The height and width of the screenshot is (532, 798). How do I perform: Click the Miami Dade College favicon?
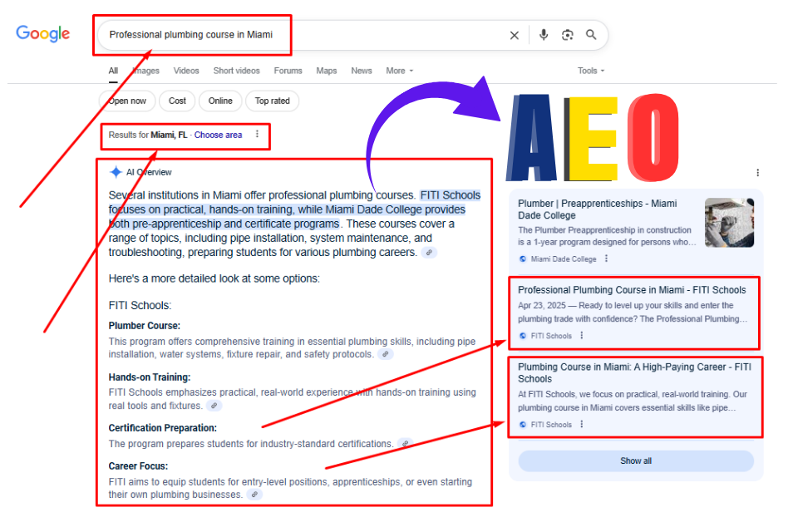pyautogui.click(x=523, y=259)
